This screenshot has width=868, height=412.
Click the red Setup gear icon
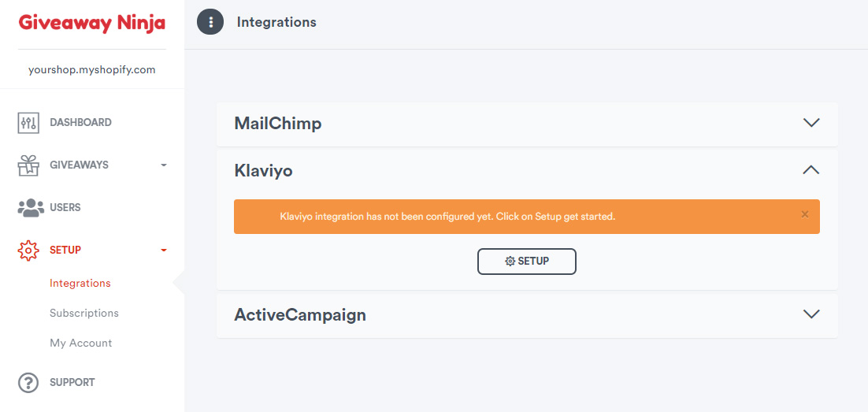click(28, 251)
